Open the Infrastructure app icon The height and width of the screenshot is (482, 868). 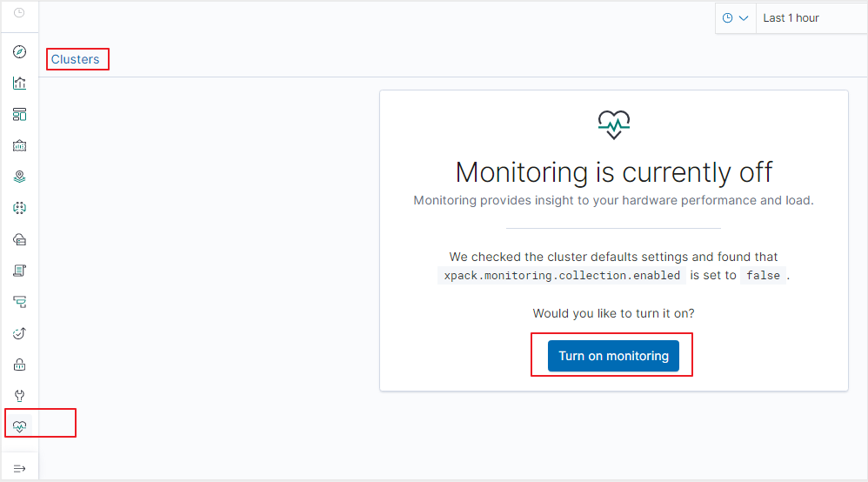coord(19,239)
